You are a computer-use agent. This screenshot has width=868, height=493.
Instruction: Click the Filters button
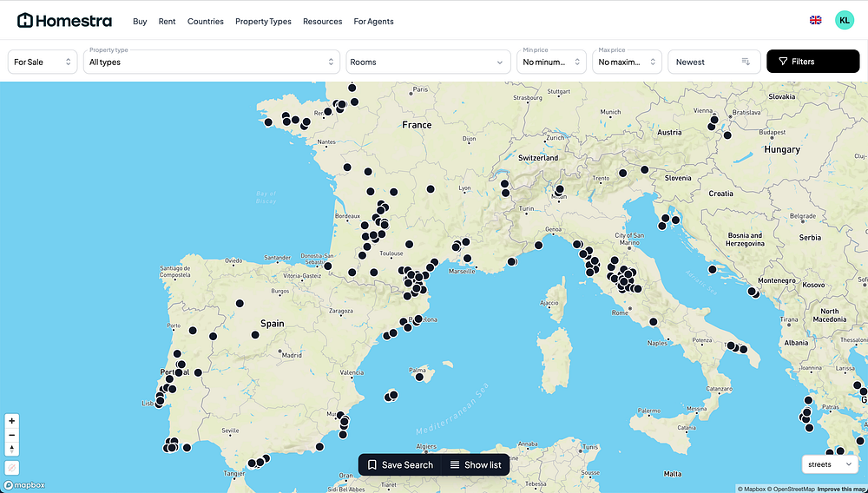(812, 62)
